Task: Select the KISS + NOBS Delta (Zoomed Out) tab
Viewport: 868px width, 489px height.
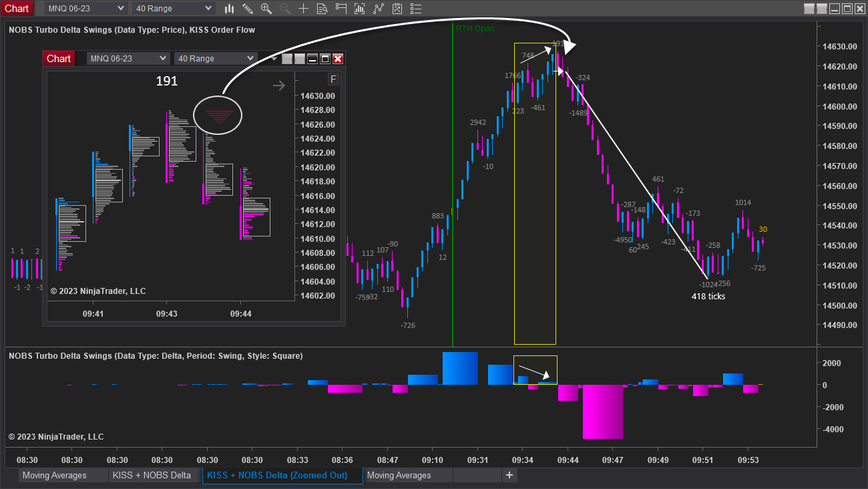Action: tap(282, 476)
